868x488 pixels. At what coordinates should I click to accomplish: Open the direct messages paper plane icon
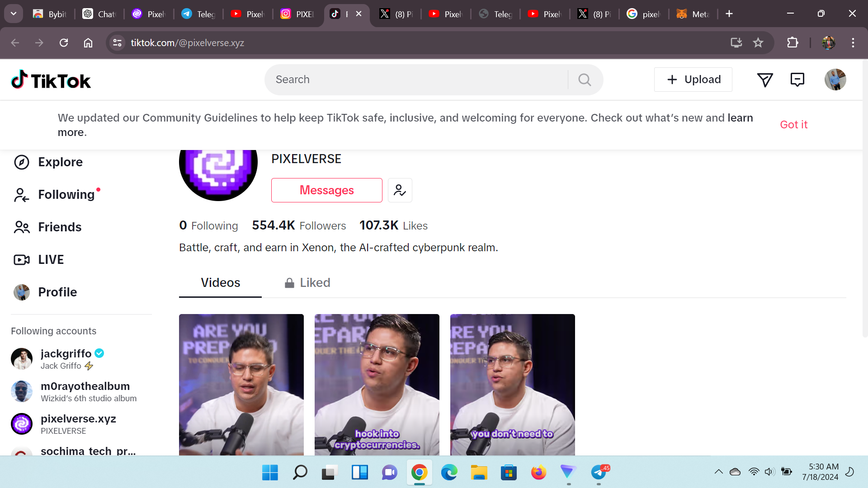point(765,80)
